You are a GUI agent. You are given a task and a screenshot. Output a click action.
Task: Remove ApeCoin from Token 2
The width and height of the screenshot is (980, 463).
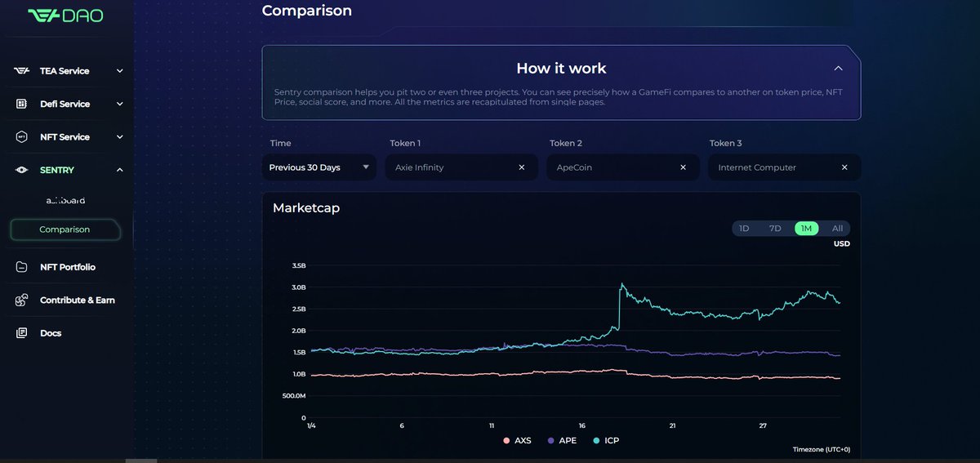click(x=684, y=167)
